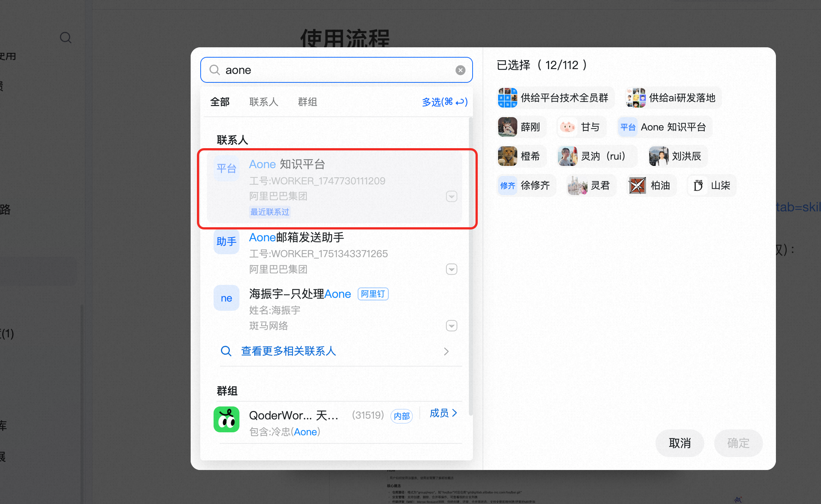
Task: Click the aone search input field
Action: coord(336,70)
